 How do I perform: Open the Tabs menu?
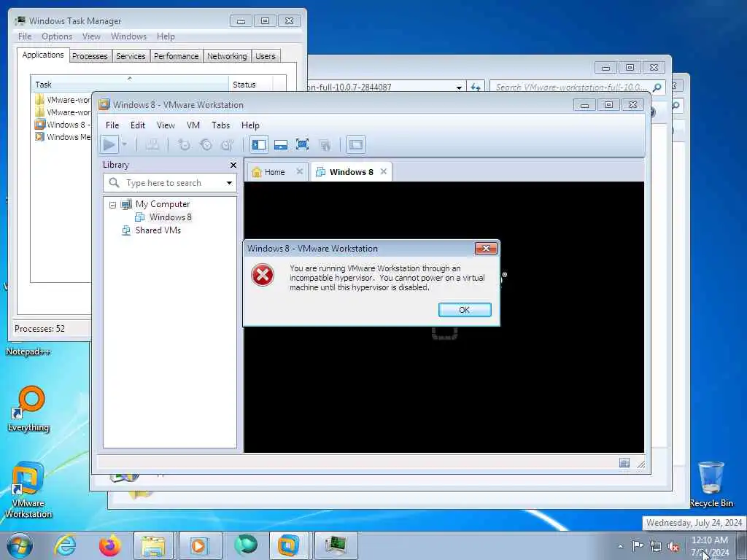pos(220,125)
